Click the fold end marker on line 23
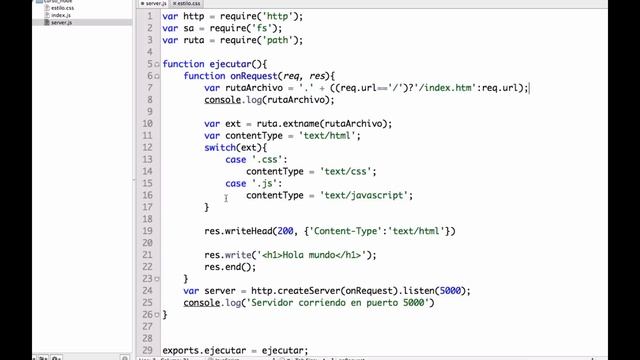Screen dimensions: 640x360 pyautogui.click(x=157, y=279)
